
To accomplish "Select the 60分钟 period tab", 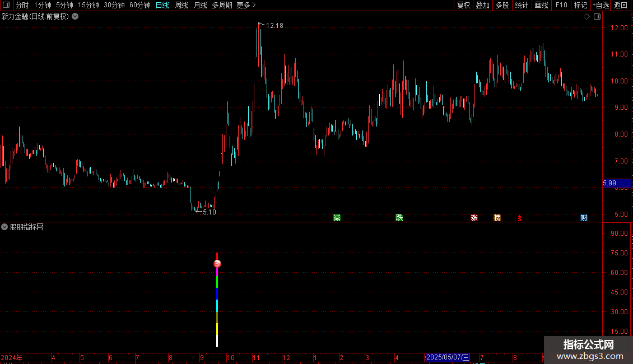I will click(139, 5).
